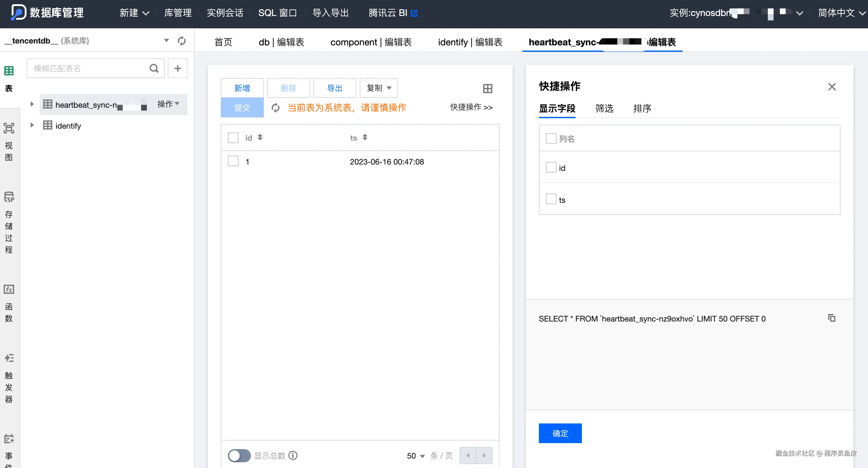This screenshot has width=868, height=468.
Task: Click the info icon next to 显示总数
Action: [x=293, y=455]
